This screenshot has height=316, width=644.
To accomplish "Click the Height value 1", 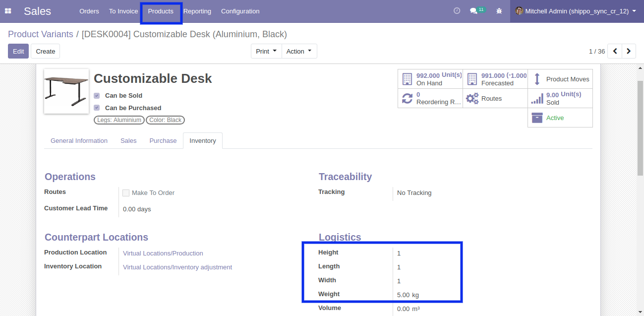I will (x=399, y=253).
